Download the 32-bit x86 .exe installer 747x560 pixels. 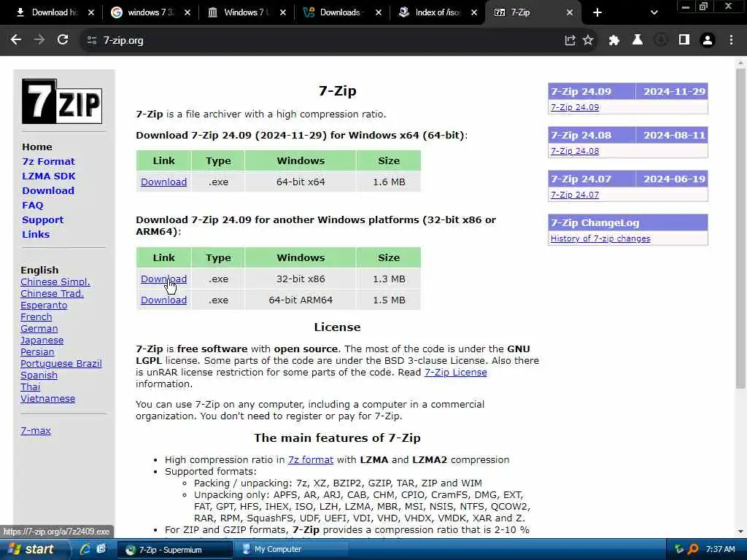click(x=163, y=279)
